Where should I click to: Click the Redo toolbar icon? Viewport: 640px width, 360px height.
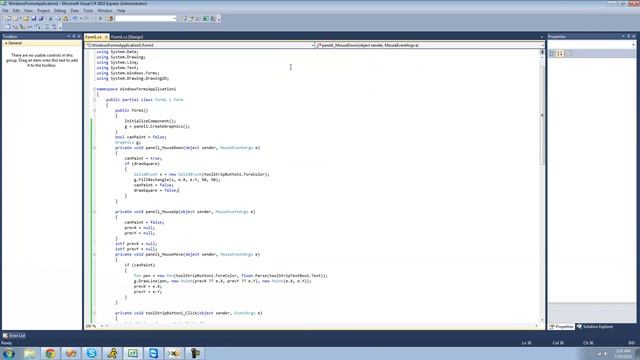[87, 18]
